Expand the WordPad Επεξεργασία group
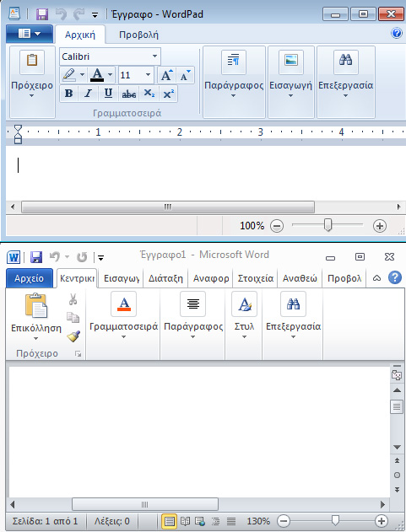This screenshot has height=532, width=406. 345,82
